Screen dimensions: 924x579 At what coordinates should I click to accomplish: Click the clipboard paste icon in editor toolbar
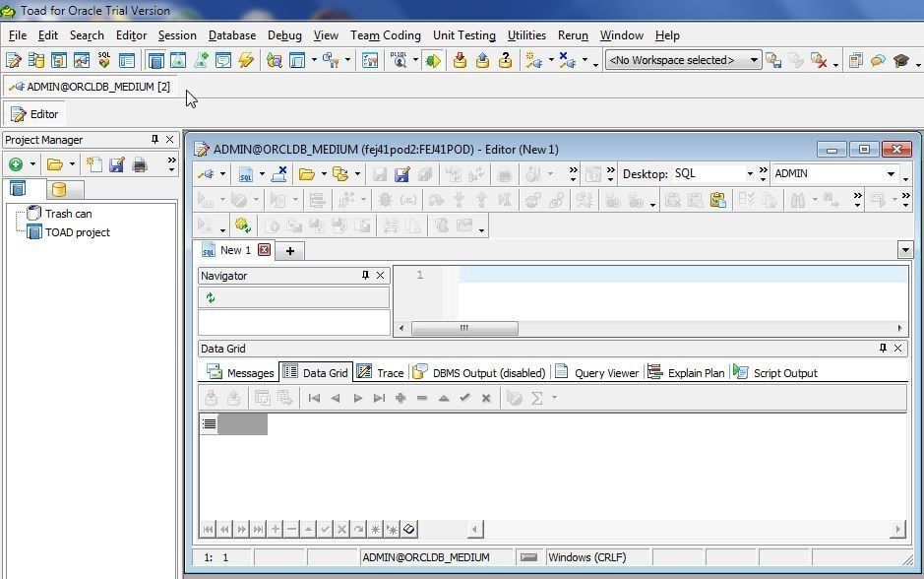pos(717,200)
